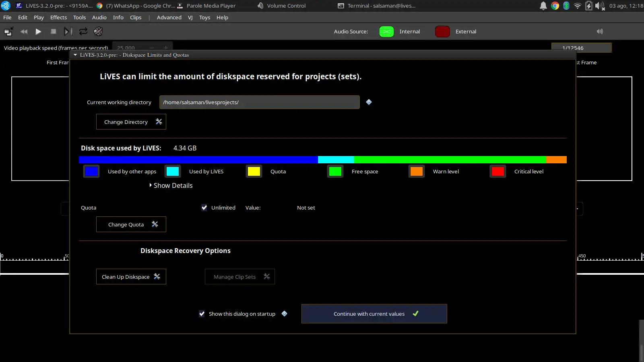The image size is (644, 362).
Task: Click the blue Used by other apps swatch
Action: (91, 171)
